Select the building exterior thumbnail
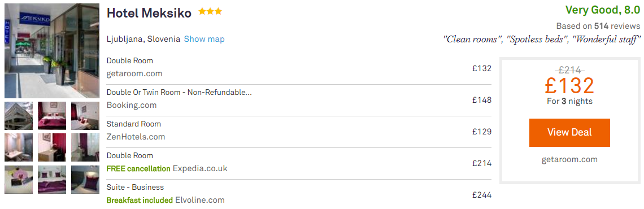Screen dimensions: 644x209 coord(19,116)
